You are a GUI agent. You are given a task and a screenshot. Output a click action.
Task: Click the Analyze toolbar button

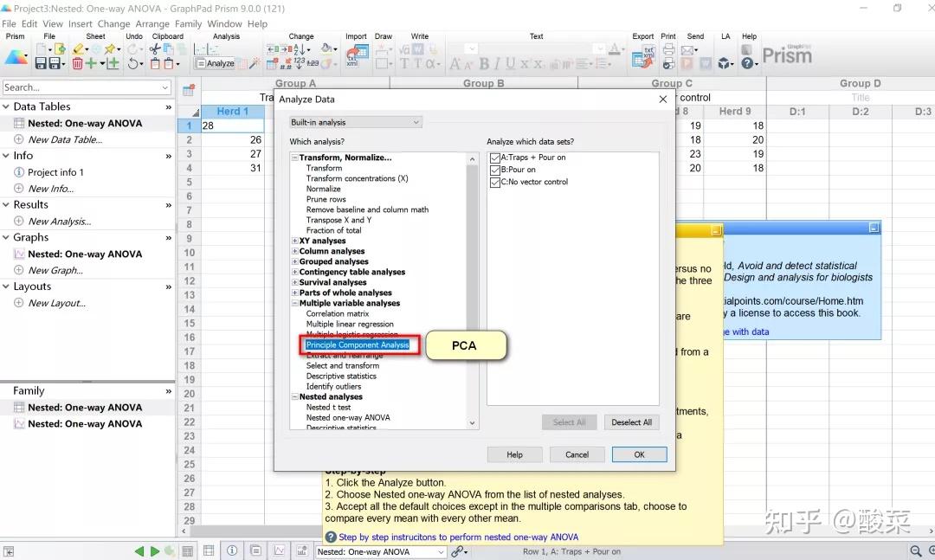point(215,63)
